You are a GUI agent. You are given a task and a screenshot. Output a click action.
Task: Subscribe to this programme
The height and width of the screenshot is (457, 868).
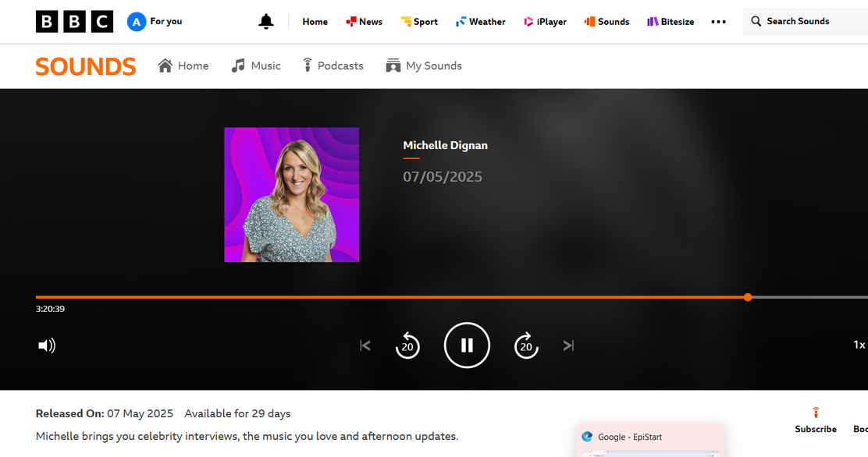[x=816, y=420]
